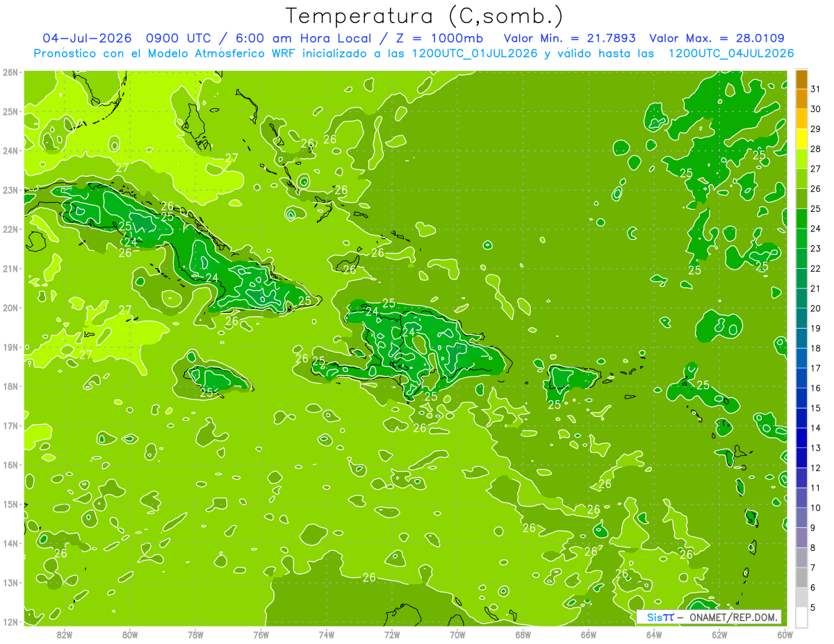Click the '76W' longitude label
The width and height of the screenshot is (834, 644).
261,634
